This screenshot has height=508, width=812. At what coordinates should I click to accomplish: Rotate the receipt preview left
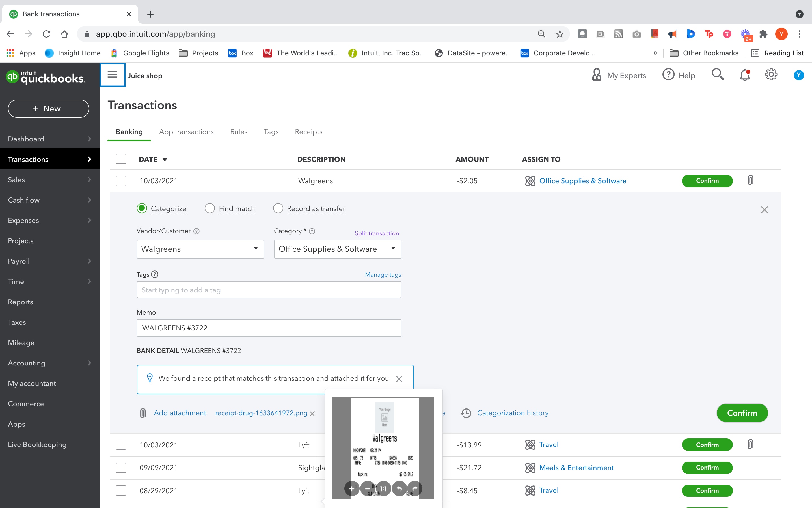(x=399, y=488)
